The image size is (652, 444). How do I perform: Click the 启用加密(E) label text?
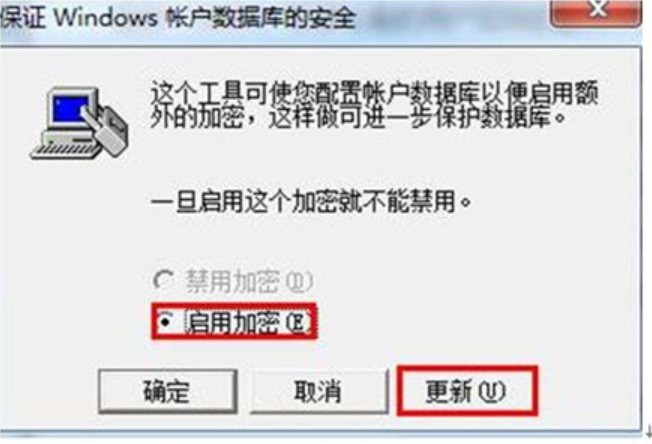pyautogui.click(x=248, y=323)
